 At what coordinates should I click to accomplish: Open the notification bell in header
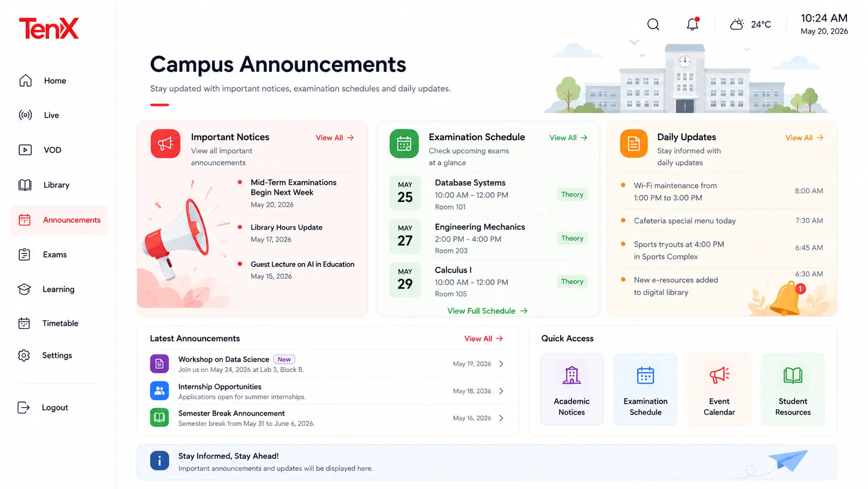(x=693, y=24)
